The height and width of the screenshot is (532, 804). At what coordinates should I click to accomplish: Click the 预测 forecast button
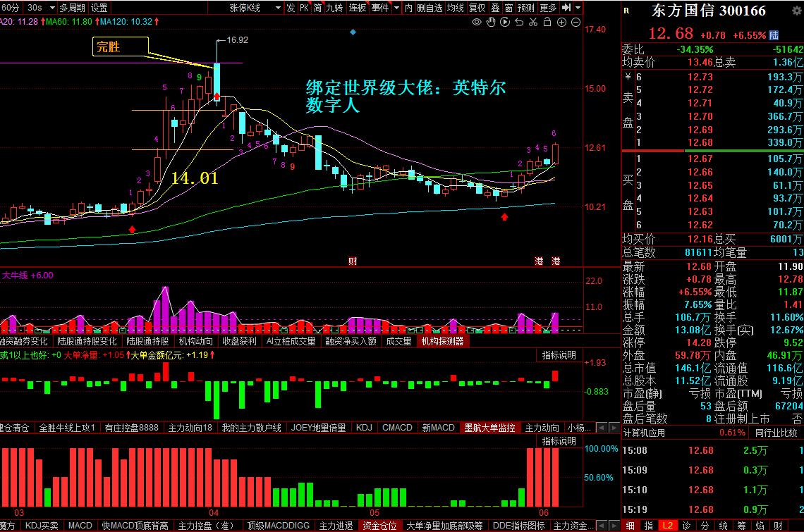526,8
